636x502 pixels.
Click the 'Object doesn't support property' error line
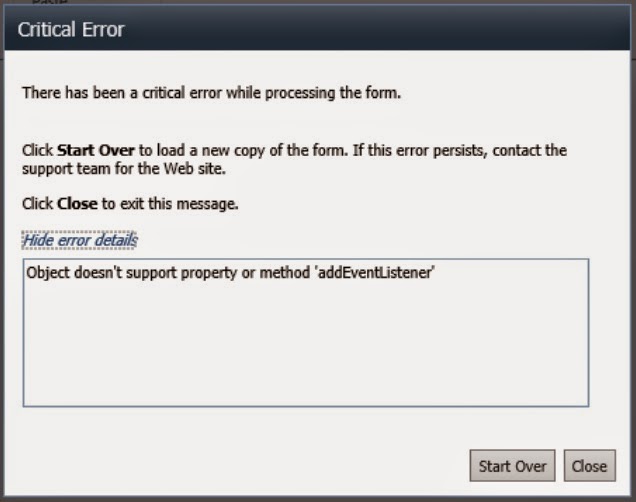pos(230,272)
